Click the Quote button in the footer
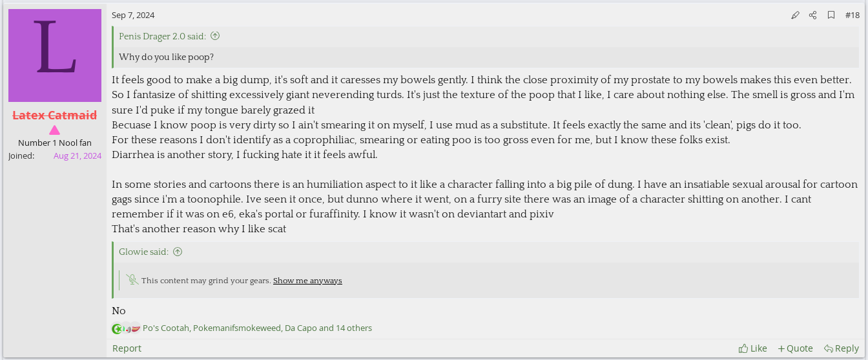 point(795,348)
